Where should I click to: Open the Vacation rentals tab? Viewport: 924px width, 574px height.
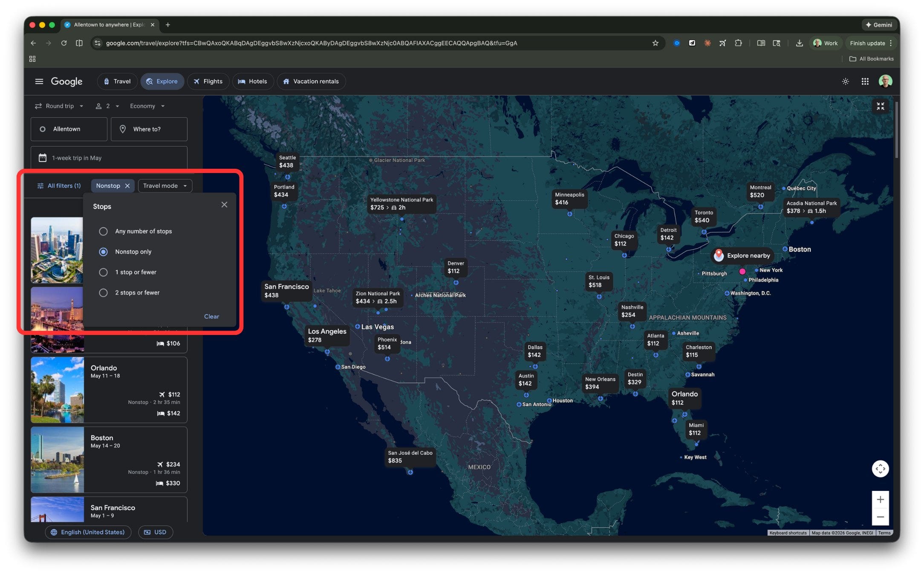(311, 81)
